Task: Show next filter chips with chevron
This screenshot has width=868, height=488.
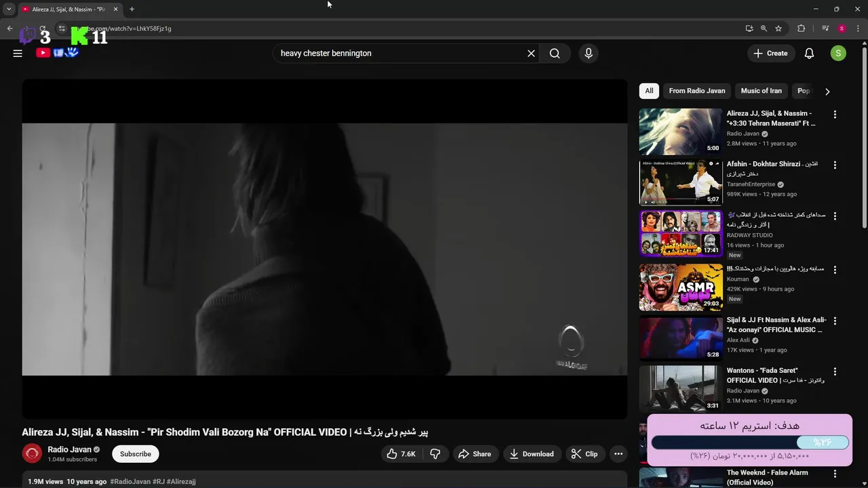Action: click(x=827, y=91)
